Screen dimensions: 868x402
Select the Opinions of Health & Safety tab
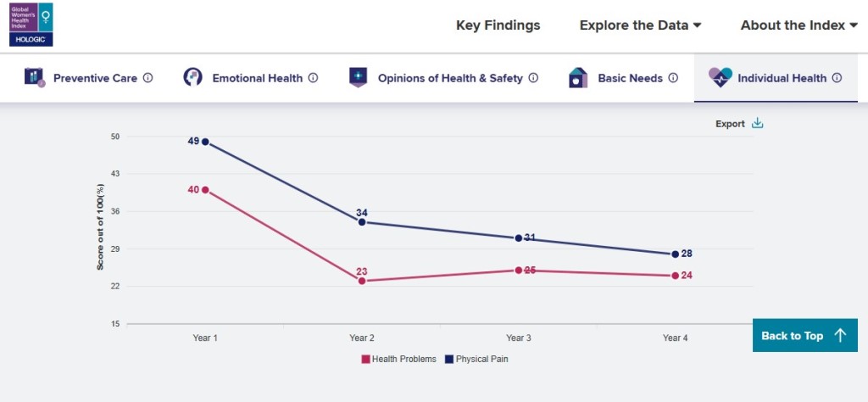click(x=450, y=78)
